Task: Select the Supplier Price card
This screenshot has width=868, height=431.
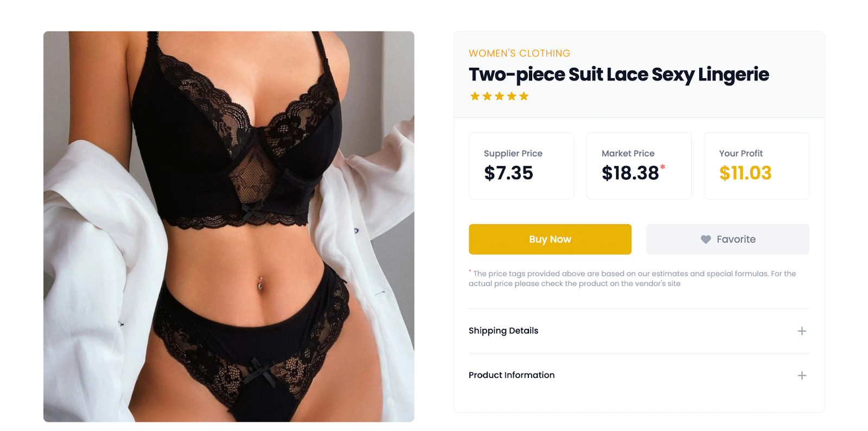Action: click(521, 166)
